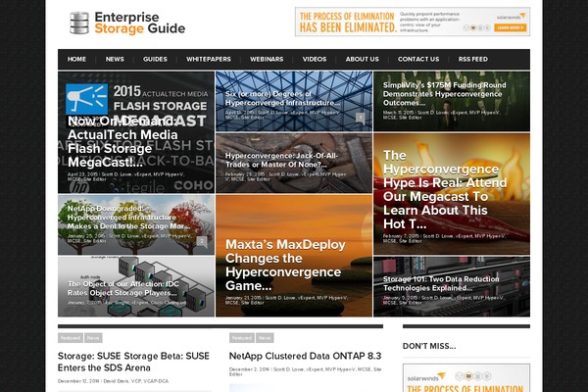Click News tag above SUSE Storage post
Viewport: 588px width, 392px height.
tap(93, 338)
